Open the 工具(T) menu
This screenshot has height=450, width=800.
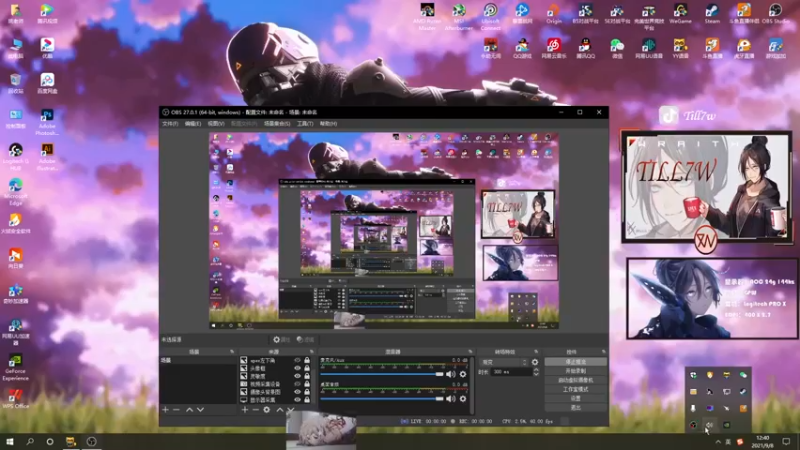(305, 123)
